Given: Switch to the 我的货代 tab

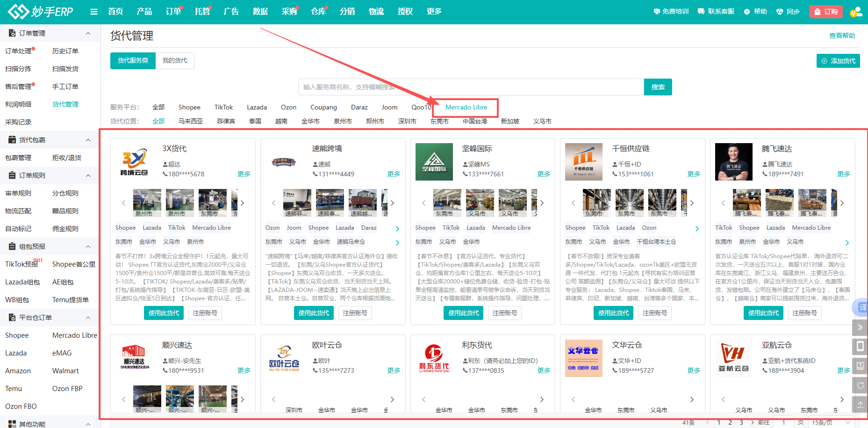Looking at the screenshot, I should click(175, 60).
